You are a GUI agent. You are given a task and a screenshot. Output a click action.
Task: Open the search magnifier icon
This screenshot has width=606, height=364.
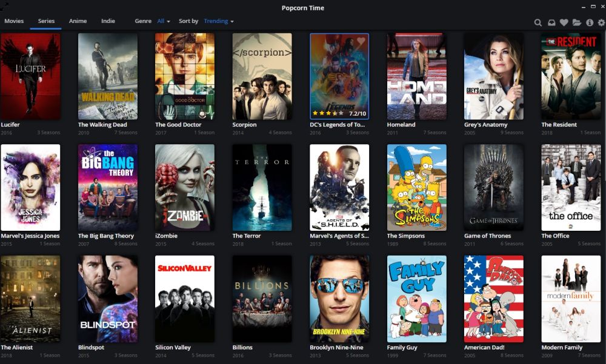538,22
